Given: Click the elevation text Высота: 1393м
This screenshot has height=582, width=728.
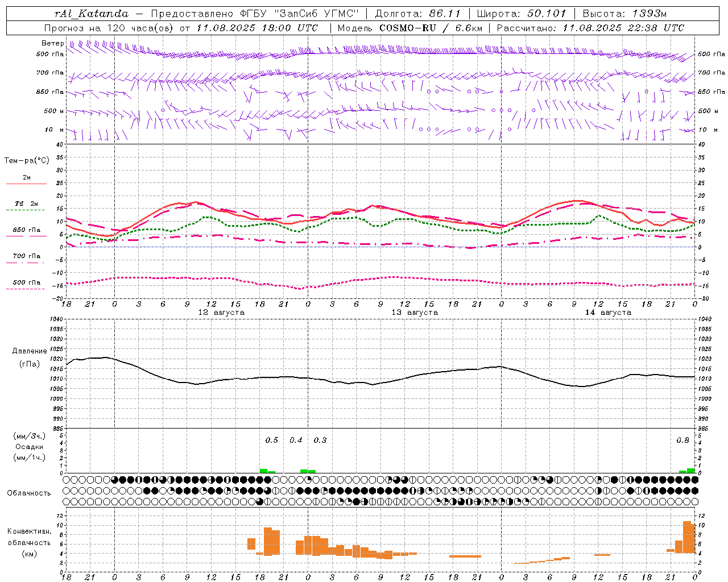Looking at the screenshot, I should click(624, 14).
